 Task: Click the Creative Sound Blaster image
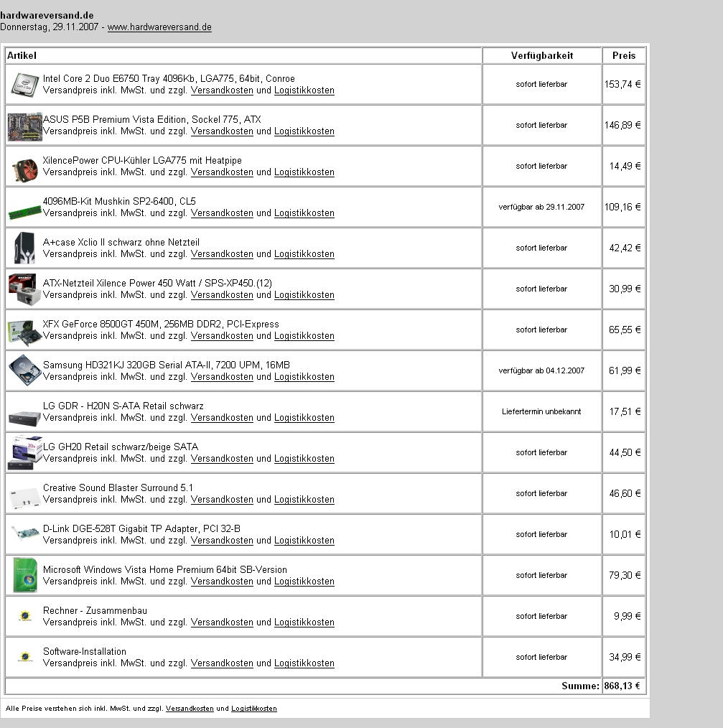click(x=25, y=498)
